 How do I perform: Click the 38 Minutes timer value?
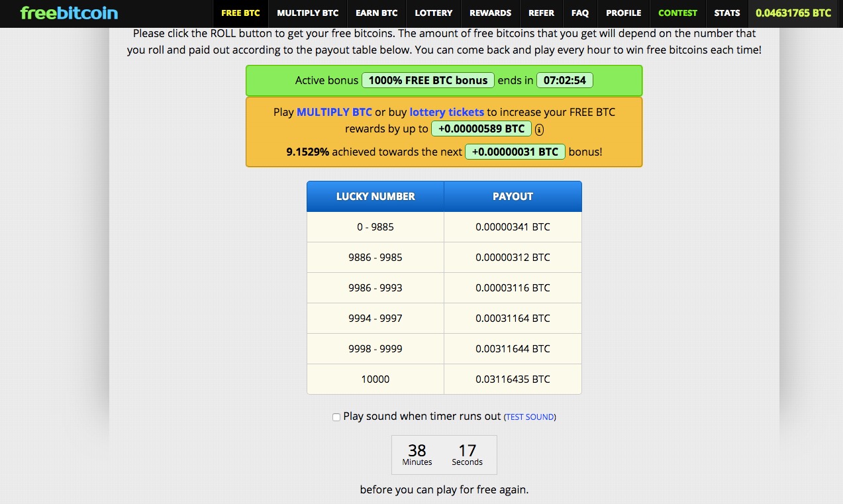click(x=417, y=455)
